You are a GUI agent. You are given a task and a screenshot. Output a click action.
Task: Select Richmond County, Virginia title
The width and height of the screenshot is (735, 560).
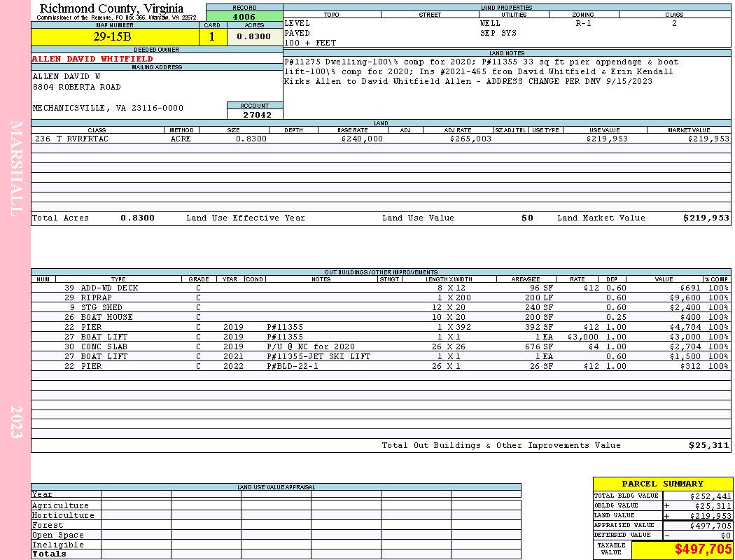pos(111,8)
